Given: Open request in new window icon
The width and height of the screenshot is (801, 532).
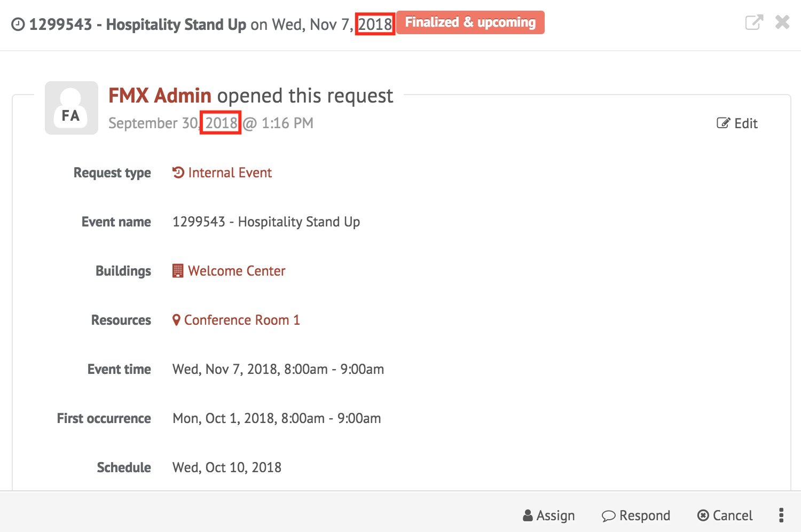Looking at the screenshot, I should click(754, 22).
